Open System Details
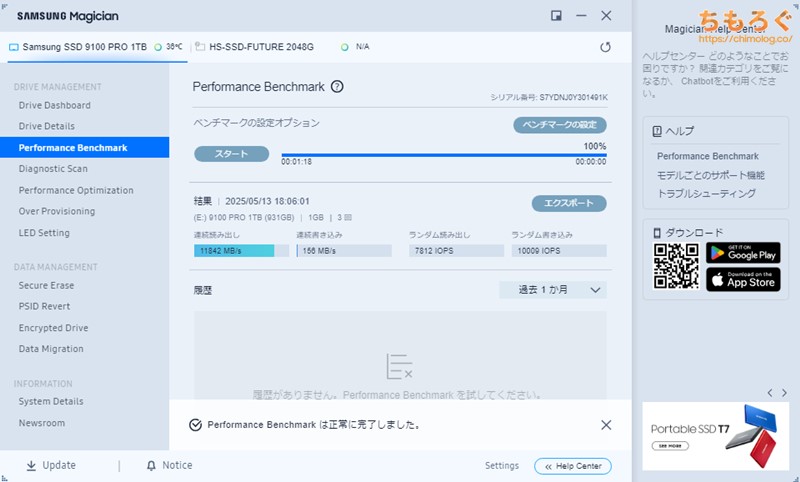The image size is (800, 482). (51, 401)
